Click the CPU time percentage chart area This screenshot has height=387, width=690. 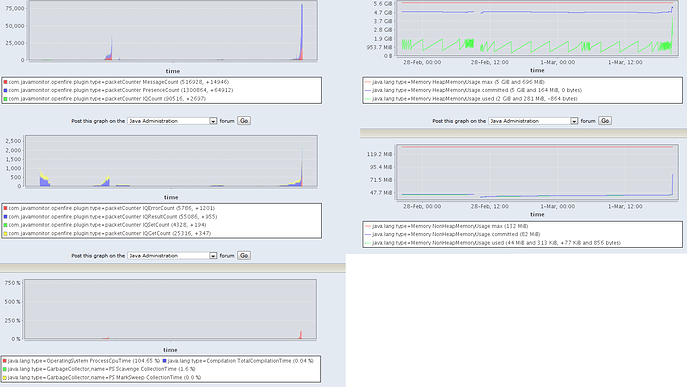pyautogui.click(x=170, y=309)
